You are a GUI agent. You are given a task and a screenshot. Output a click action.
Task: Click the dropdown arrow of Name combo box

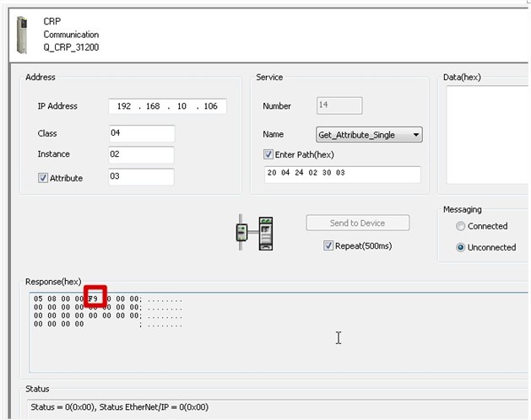coord(416,135)
